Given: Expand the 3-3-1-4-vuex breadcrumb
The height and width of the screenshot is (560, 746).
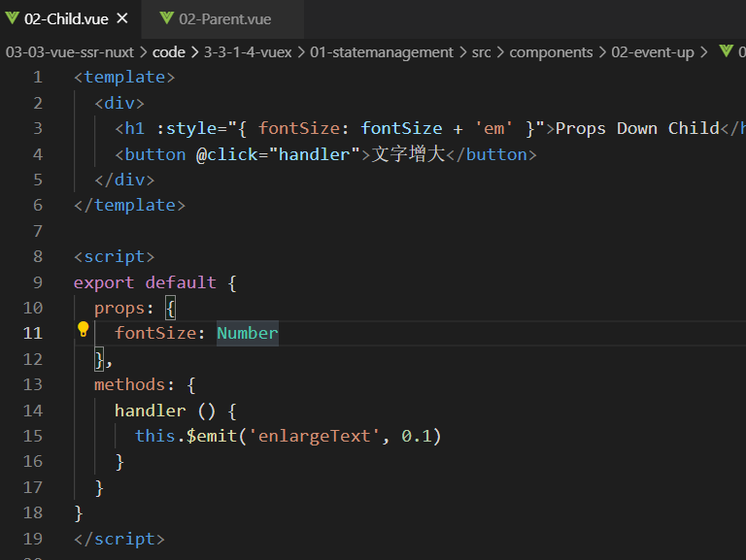Looking at the screenshot, I should click(x=247, y=52).
